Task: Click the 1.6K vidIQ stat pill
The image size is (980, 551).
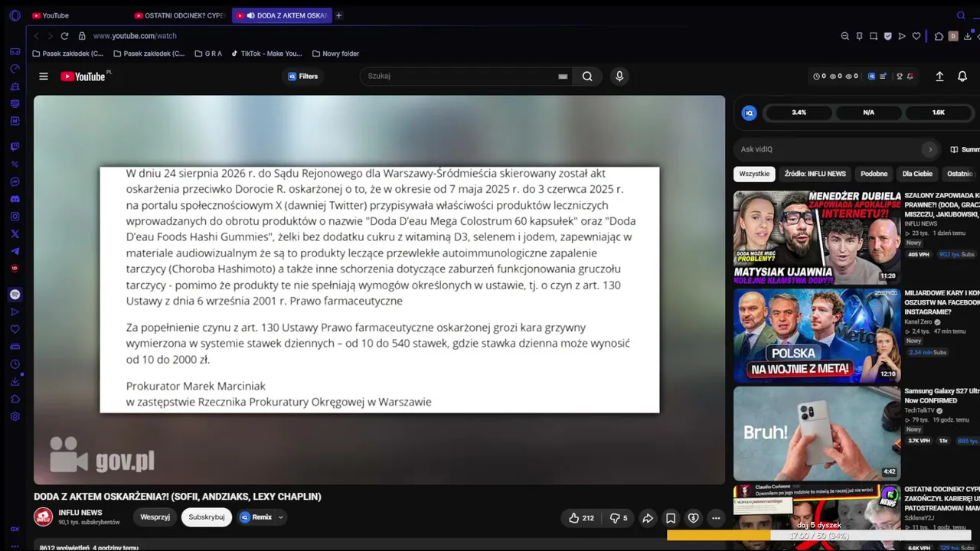Action: pyautogui.click(x=938, y=112)
